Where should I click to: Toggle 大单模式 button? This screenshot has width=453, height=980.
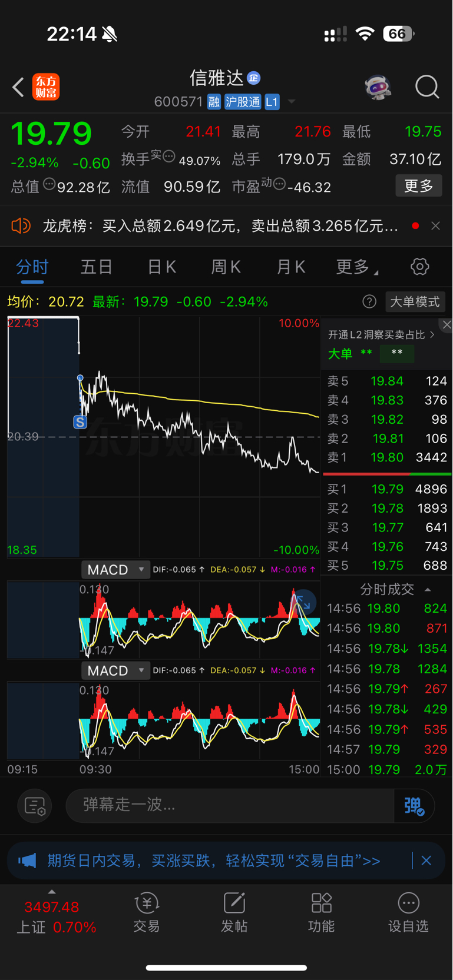click(415, 302)
